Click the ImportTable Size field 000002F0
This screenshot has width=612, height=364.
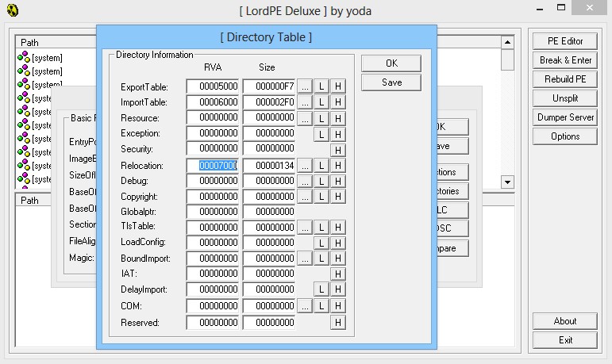268,102
